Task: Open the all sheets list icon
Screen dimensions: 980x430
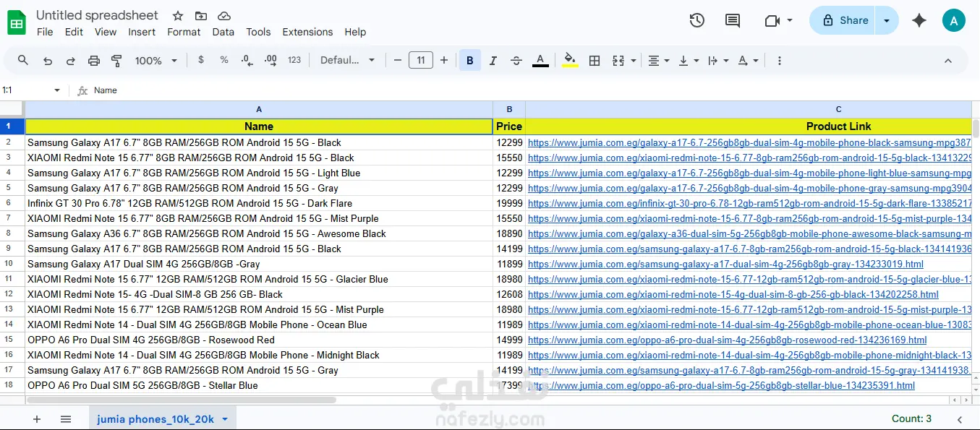Action: [x=66, y=419]
